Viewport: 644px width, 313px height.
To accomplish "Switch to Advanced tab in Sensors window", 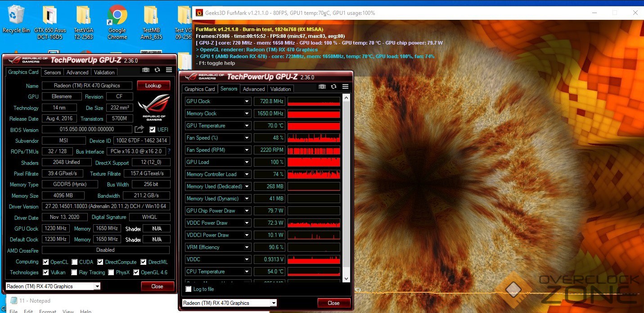I will (254, 89).
